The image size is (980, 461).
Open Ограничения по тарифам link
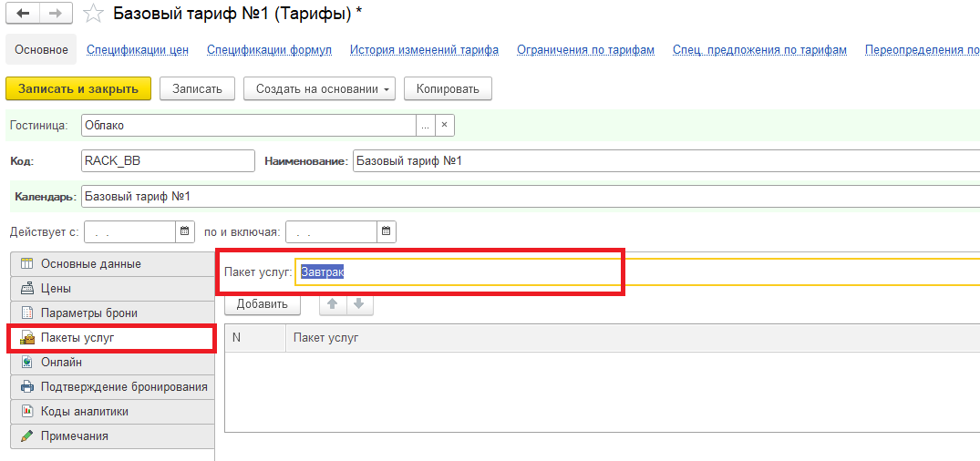click(585, 50)
